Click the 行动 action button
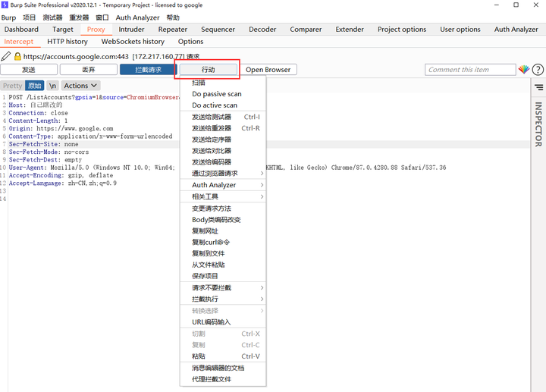Viewport: 546px width, 392px height. click(x=209, y=70)
